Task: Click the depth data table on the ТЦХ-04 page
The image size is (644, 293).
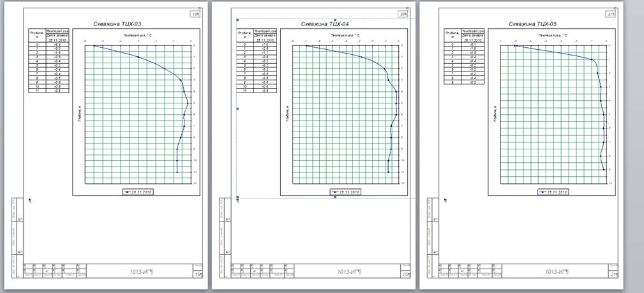Action: pyautogui.click(x=257, y=61)
